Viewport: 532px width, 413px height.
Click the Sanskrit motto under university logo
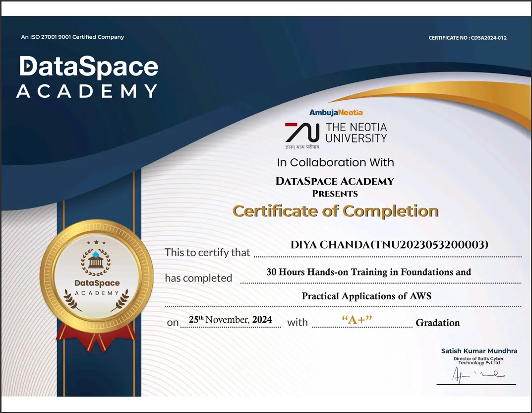click(302, 147)
